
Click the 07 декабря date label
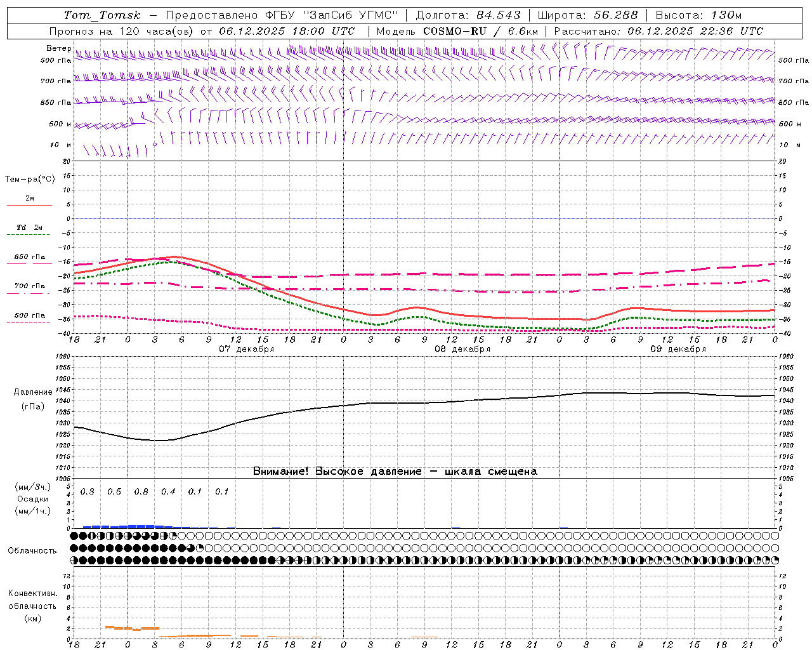pos(247,349)
